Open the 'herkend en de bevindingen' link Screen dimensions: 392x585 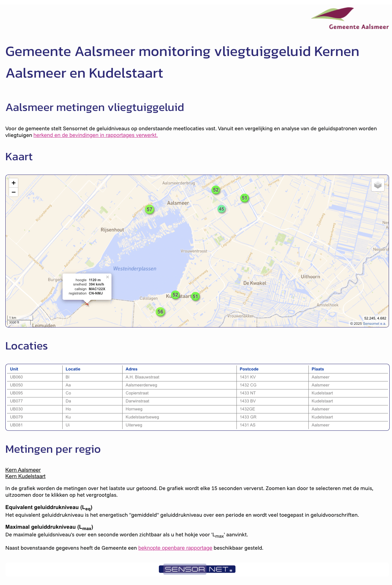click(96, 135)
